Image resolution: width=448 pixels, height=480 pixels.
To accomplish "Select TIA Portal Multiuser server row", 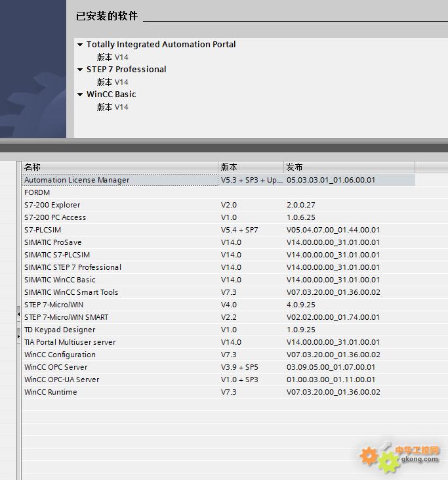I will 218,342.
